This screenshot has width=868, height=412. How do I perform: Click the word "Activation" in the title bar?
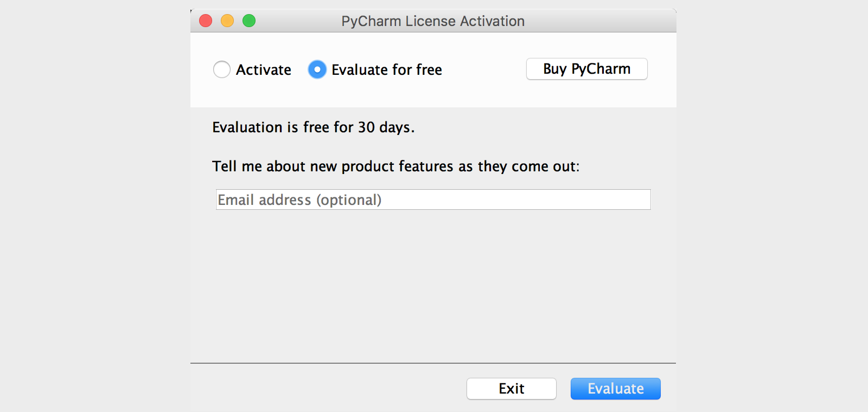(492, 21)
